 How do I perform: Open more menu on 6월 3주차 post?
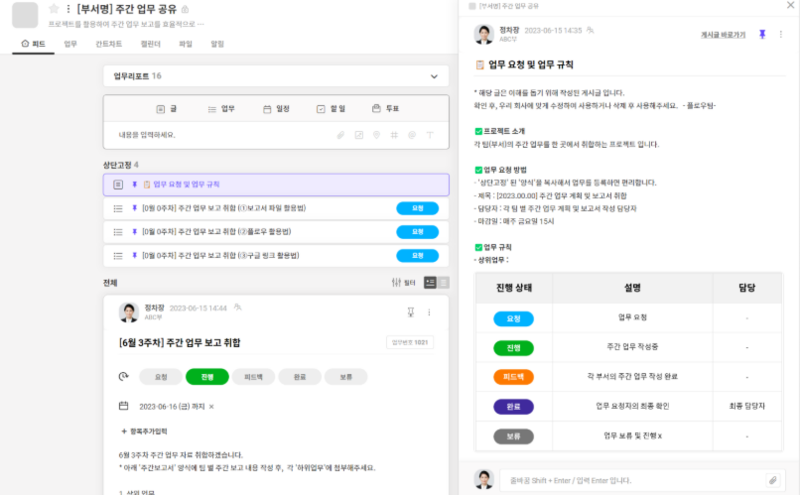(429, 312)
